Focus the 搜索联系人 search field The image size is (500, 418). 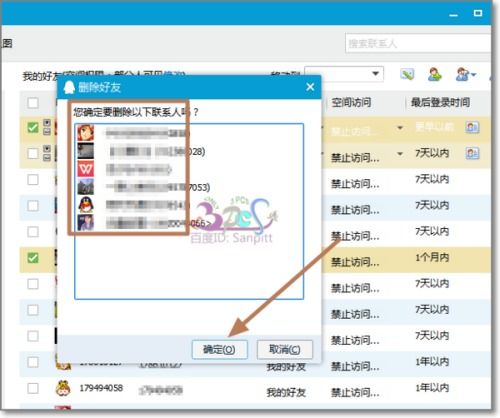pyautogui.click(x=418, y=43)
